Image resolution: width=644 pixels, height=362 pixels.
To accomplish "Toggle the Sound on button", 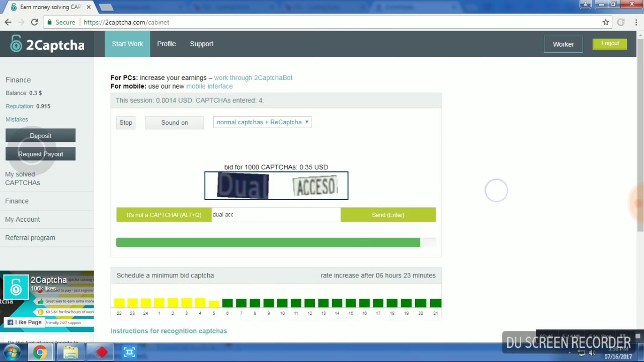I will [174, 123].
